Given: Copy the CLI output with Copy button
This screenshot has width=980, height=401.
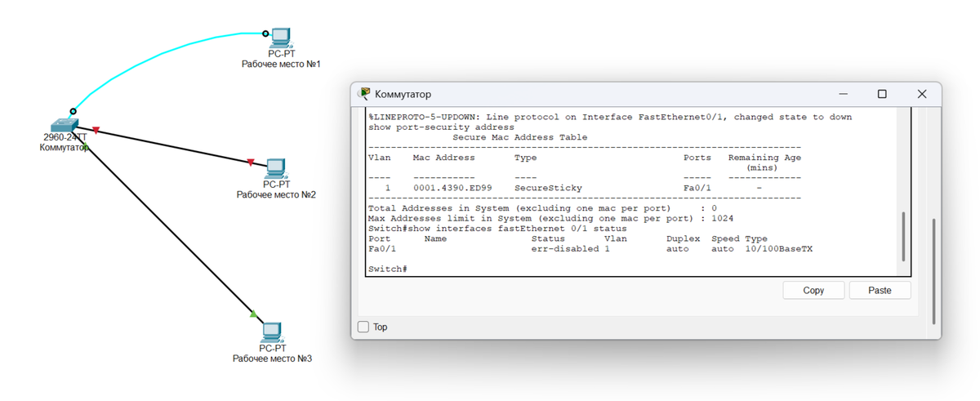Looking at the screenshot, I should (x=813, y=290).
